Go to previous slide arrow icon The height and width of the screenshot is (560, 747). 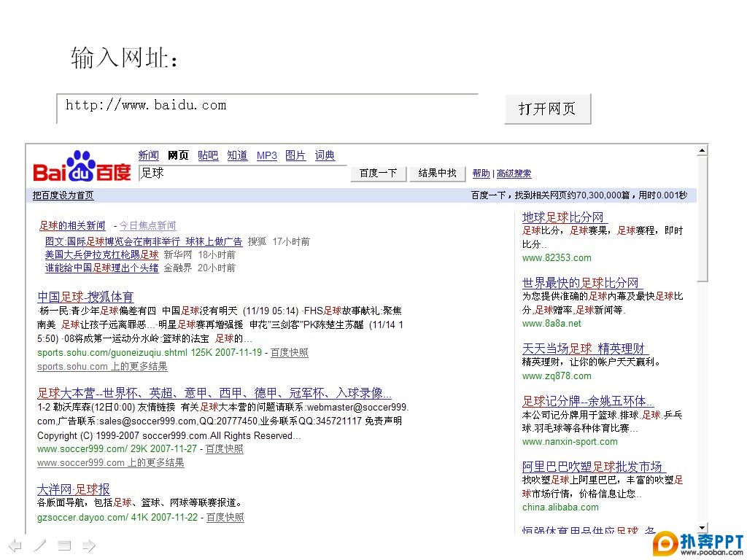(x=15, y=545)
